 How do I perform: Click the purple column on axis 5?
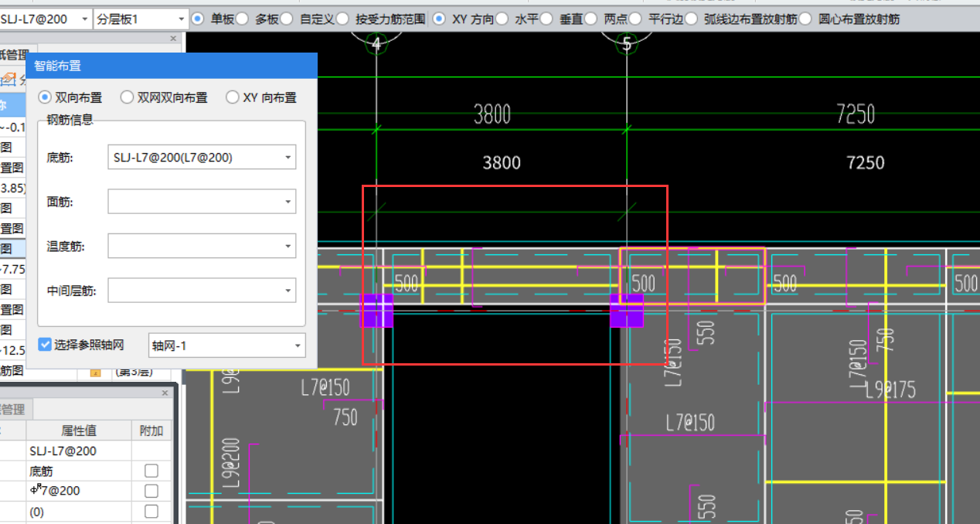coord(627,311)
